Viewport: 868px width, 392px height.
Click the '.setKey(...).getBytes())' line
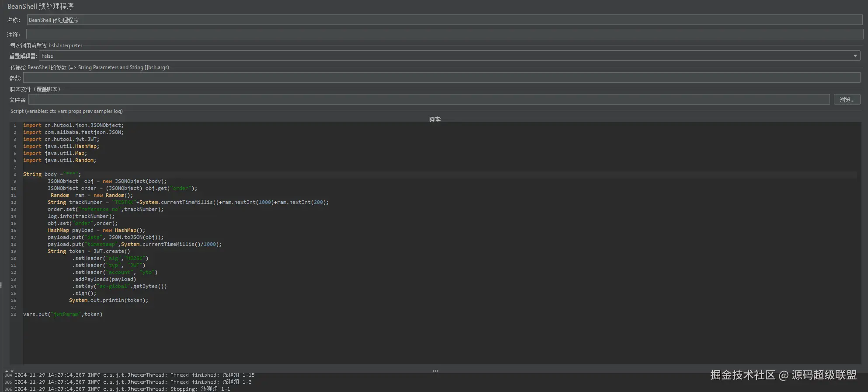(x=119, y=286)
